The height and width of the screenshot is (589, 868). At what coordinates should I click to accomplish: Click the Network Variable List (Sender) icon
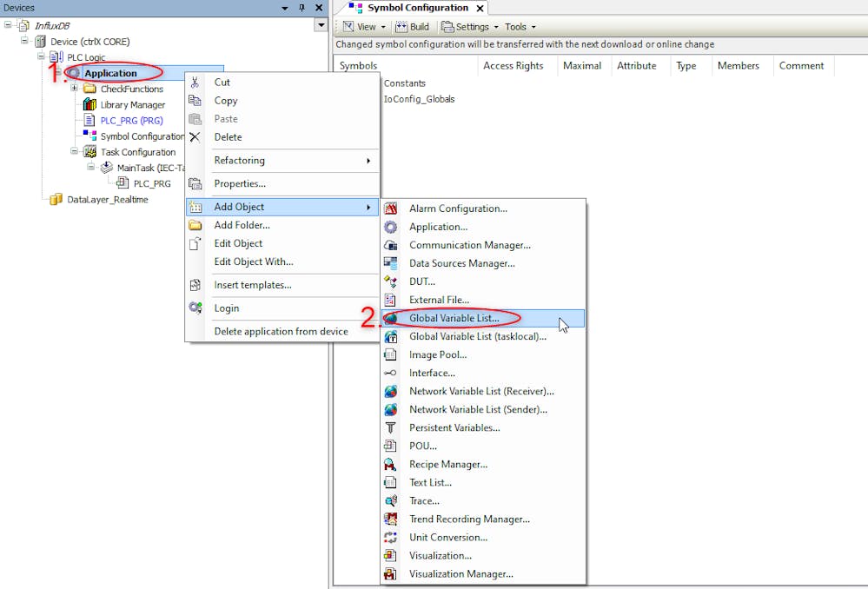click(390, 410)
